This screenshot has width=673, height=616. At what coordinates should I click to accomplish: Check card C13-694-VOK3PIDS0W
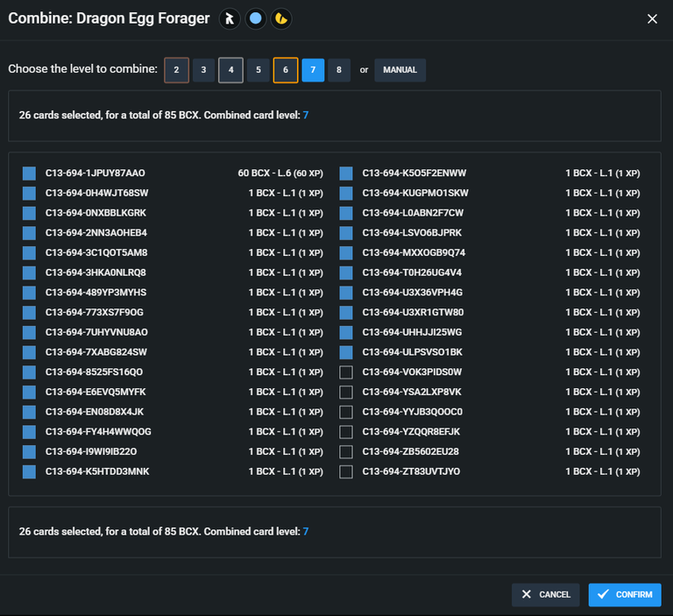[346, 372]
